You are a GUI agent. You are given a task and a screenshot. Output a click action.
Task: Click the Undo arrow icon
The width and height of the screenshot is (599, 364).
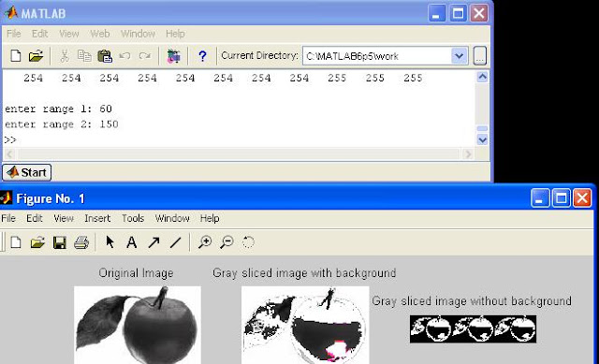click(x=124, y=56)
